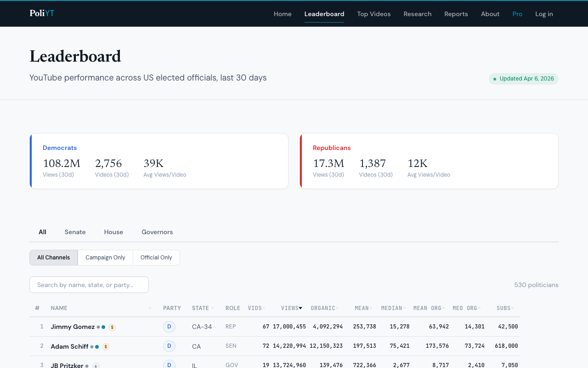The width and height of the screenshot is (588, 368).
Task: Click the Updated Apr 6, 2026 status badge
Action: click(523, 79)
